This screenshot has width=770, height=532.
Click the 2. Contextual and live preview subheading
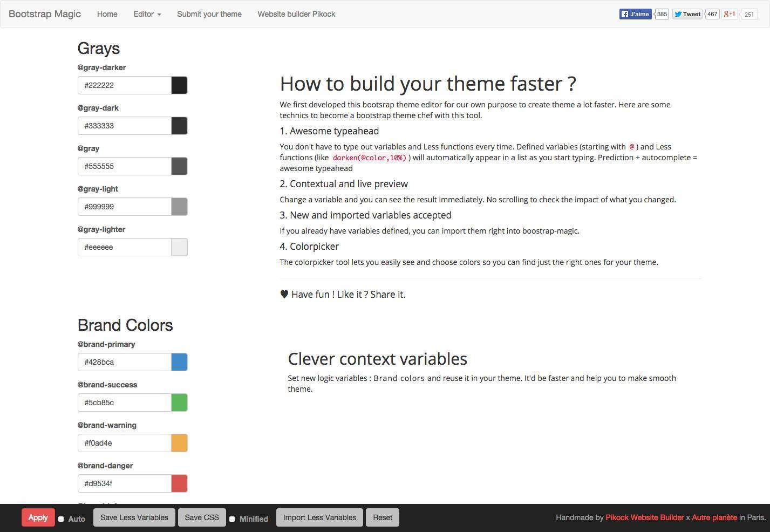344,184
